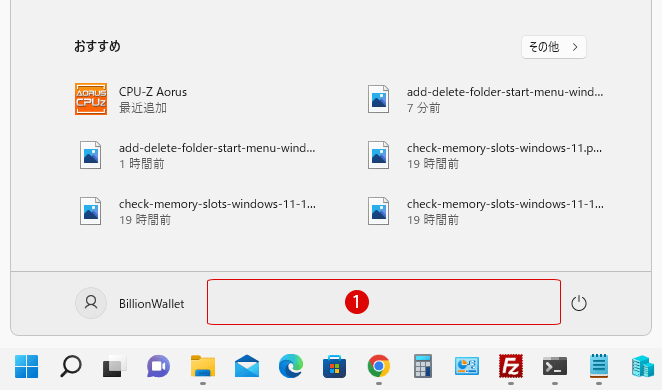Open add-delete-folder-start-menu file from 1 時間前
Viewport: 662px width, 390px height.
click(197, 155)
